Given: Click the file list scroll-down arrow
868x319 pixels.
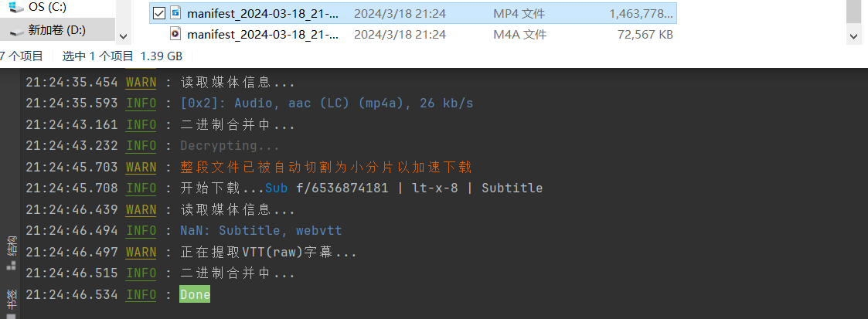Looking at the screenshot, I should 853,36.
